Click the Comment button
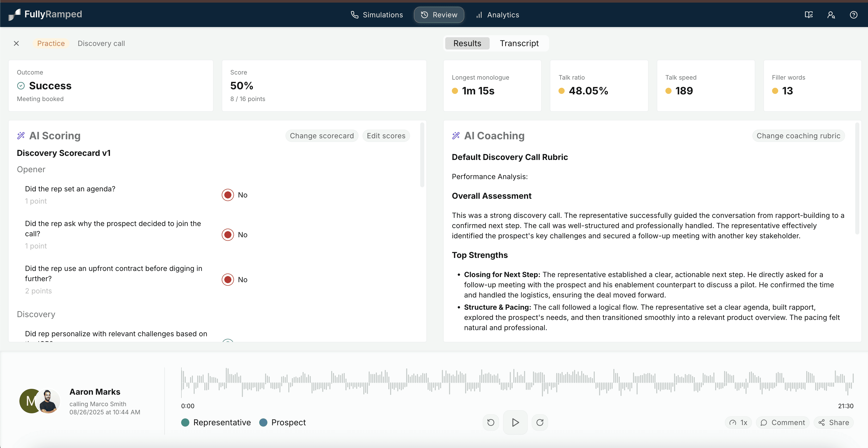This screenshot has height=448, width=868. (x=783, y=422)
